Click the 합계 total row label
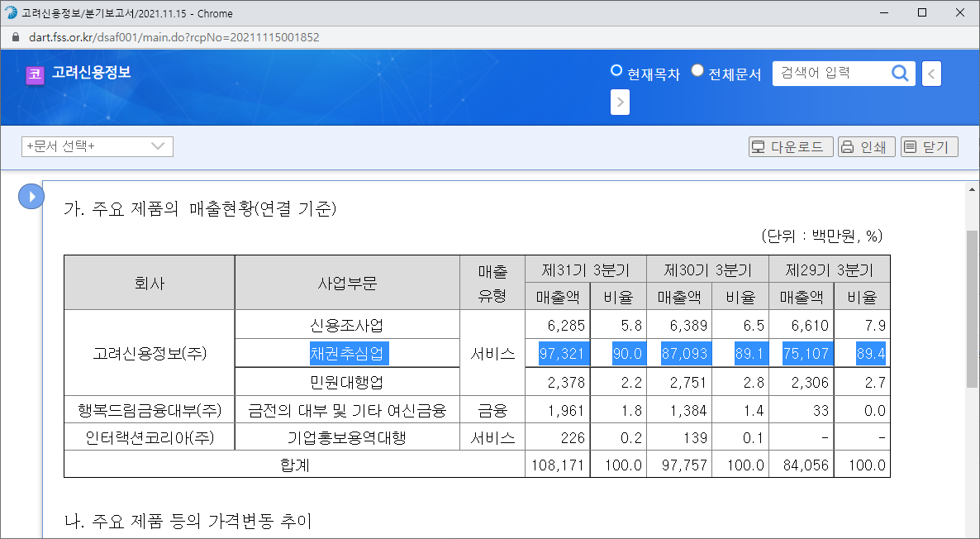980x539 pixels. click(x=294, y=465)
